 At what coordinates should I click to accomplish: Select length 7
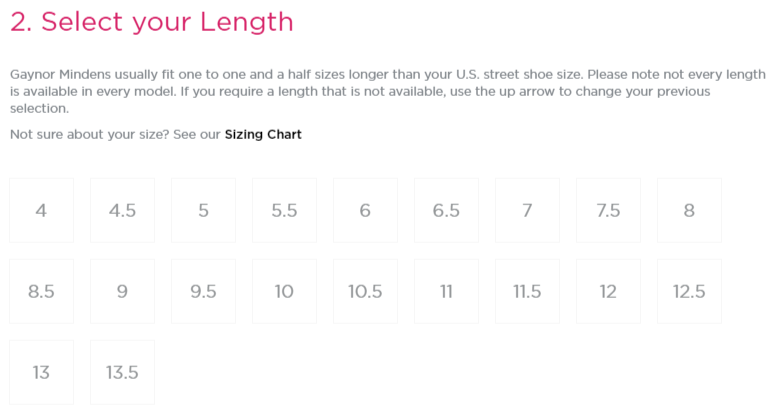[x=527, y=210]
